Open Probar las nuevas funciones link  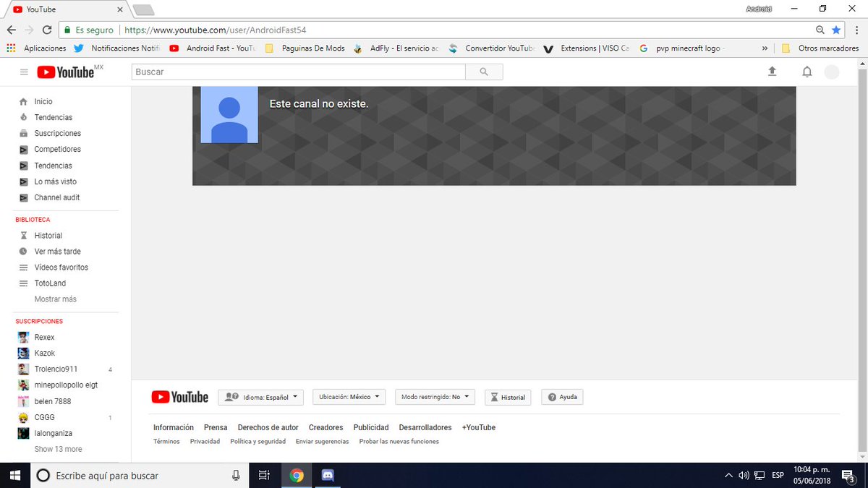[399, 441]
